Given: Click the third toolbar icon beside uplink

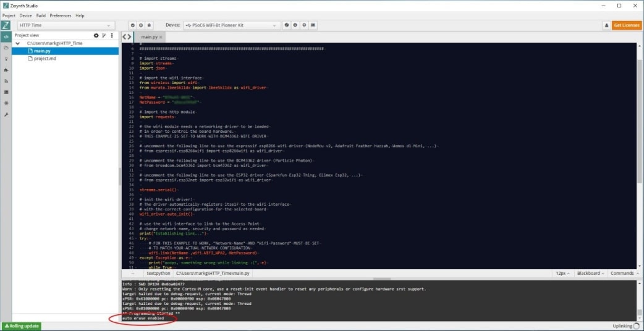Looking at the screenshot, I should click(x=149, y=25).
